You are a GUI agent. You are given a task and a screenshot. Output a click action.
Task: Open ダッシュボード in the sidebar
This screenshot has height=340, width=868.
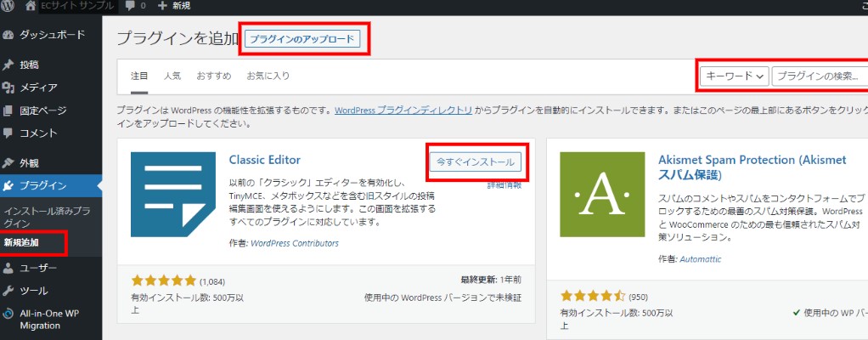51,35
